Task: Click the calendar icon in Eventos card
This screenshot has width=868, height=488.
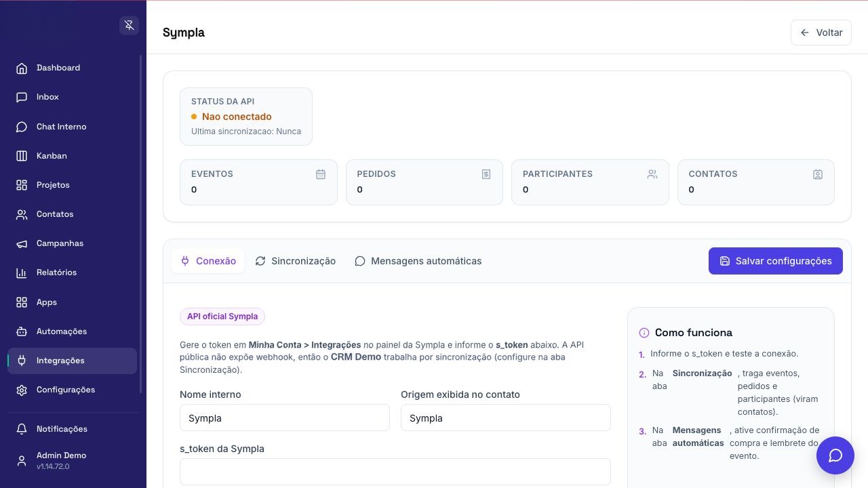Action: click(321, 174)
